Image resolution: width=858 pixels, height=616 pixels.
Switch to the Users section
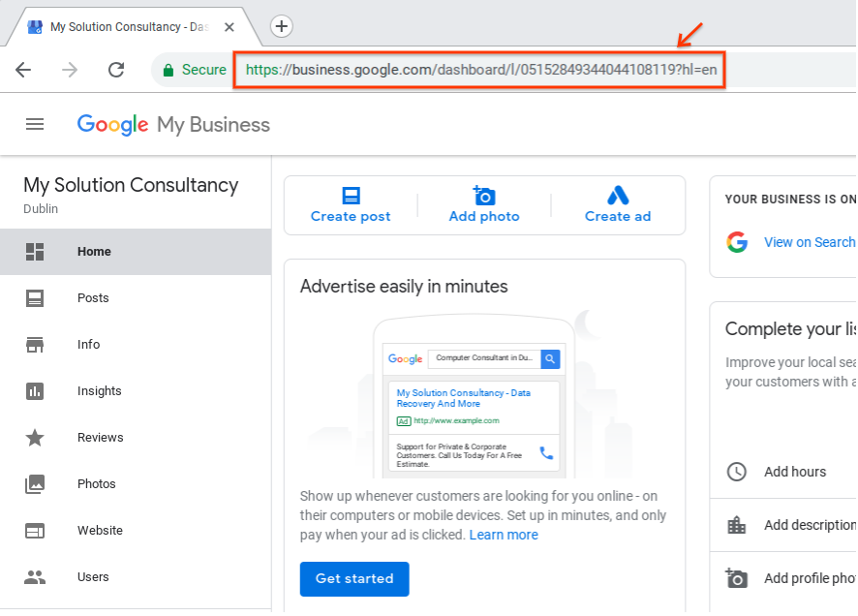click(93, 576)
